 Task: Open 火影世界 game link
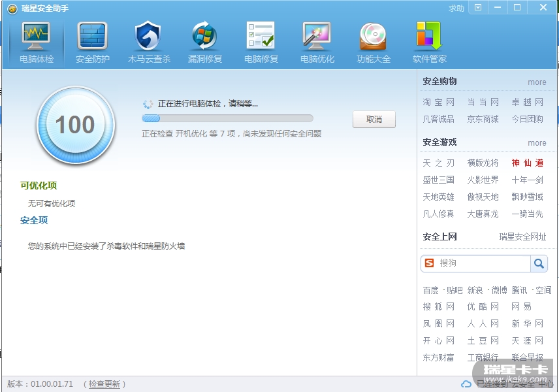click(483, 180)
